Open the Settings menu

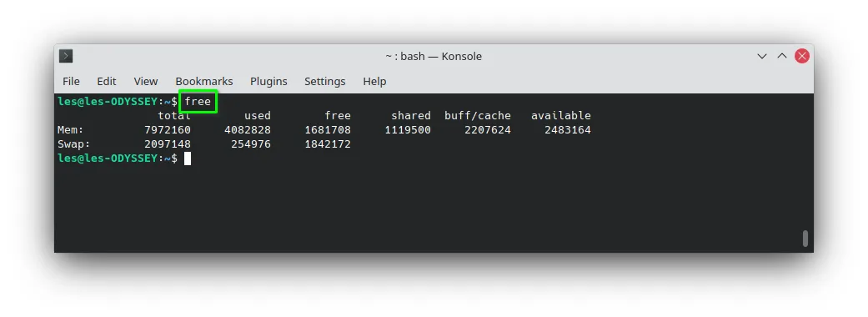point(325,81)
